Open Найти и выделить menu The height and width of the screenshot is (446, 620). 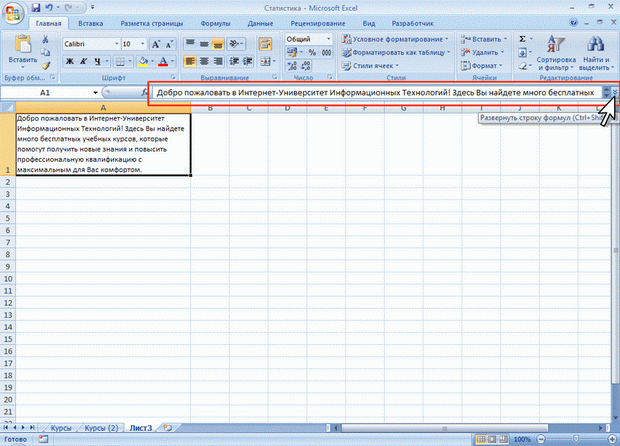pos(596,53)
